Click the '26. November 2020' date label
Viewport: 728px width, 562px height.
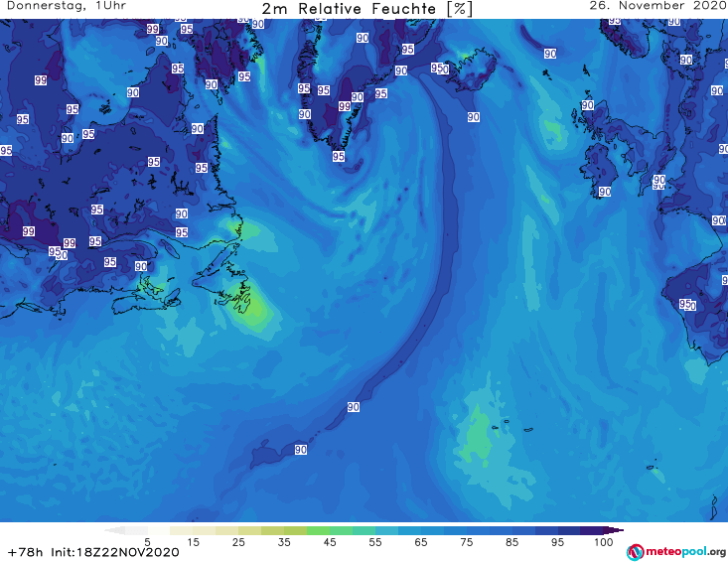[x=657, y=6]
